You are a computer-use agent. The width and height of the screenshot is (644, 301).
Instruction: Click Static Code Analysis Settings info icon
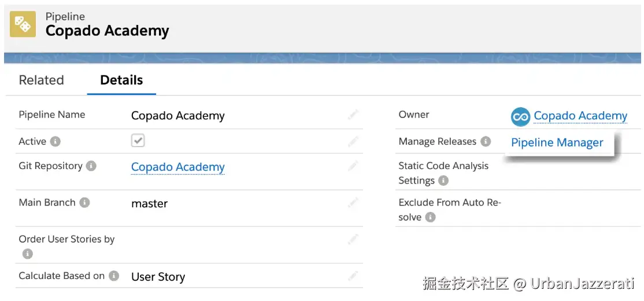coord(443,181)
